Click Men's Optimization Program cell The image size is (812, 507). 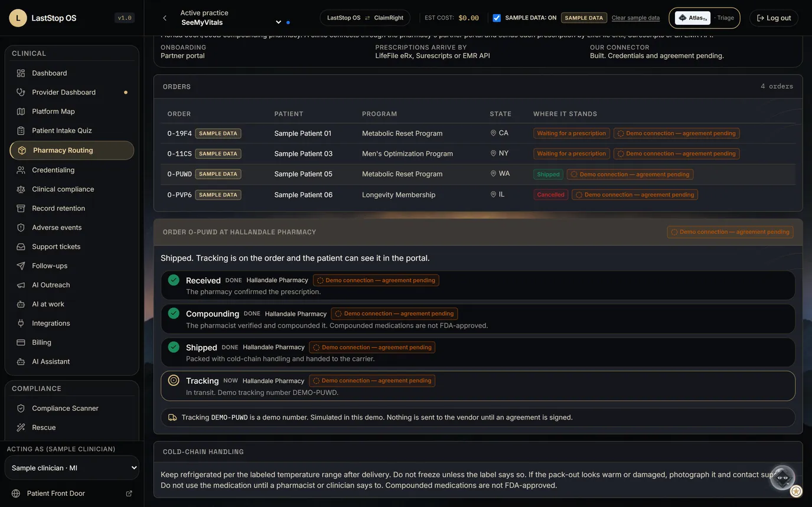pyautogui.click(x=407, y=153)
